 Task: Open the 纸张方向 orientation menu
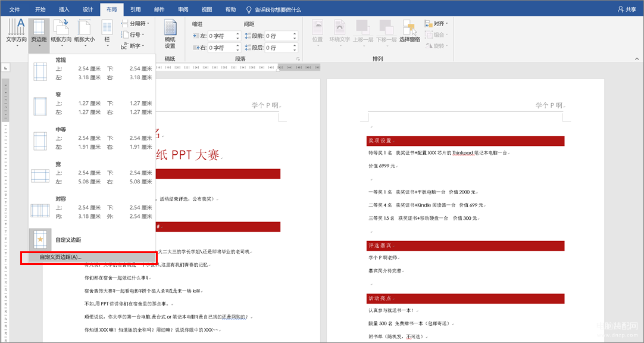(61, 34)
